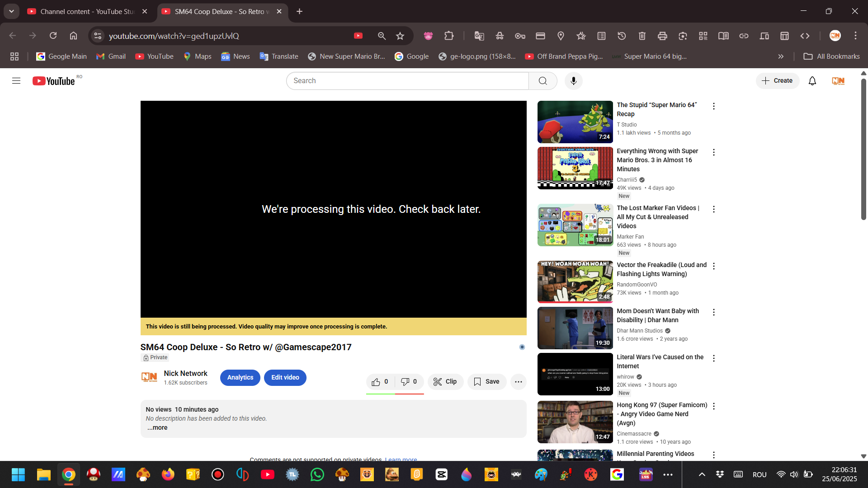Save the video to a playlist
Image resolution: width=868 pixels, height=488 pixels.
pyautogui.click(x=487, y=382)
